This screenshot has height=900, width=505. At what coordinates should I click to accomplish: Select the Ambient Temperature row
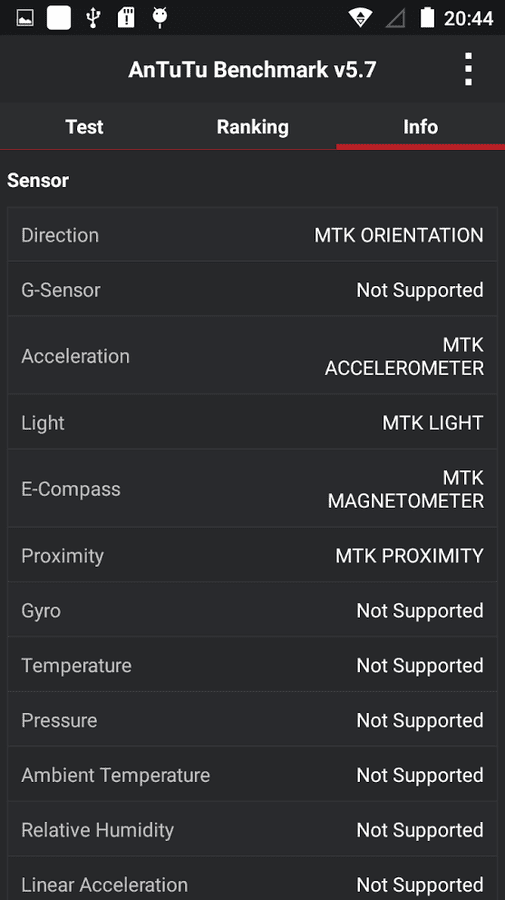click(252, 775)
